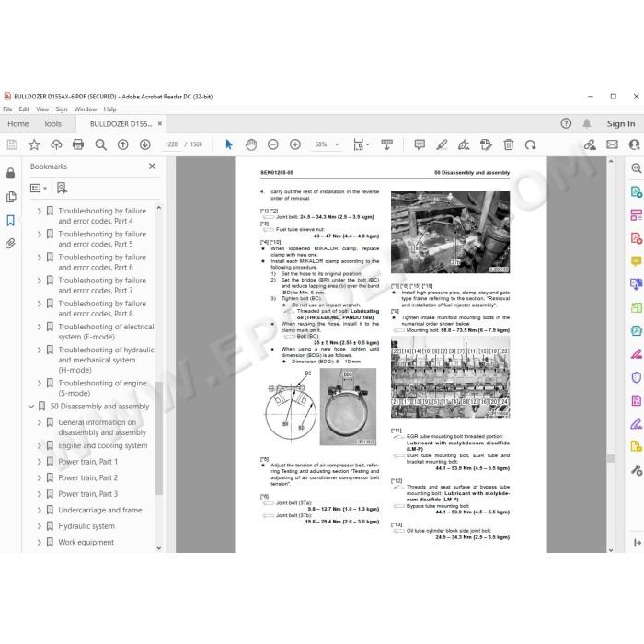Share a link to the file
This screenshot has height=644, width=644.
591,144
